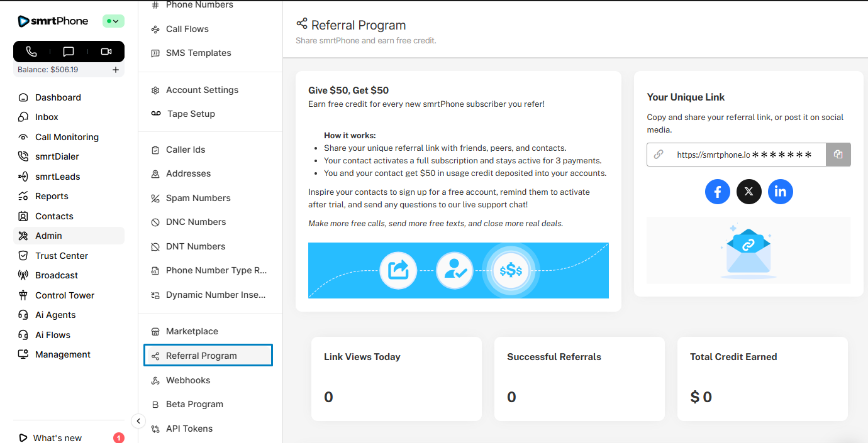Add balance with the plus icon

point(116,70)
